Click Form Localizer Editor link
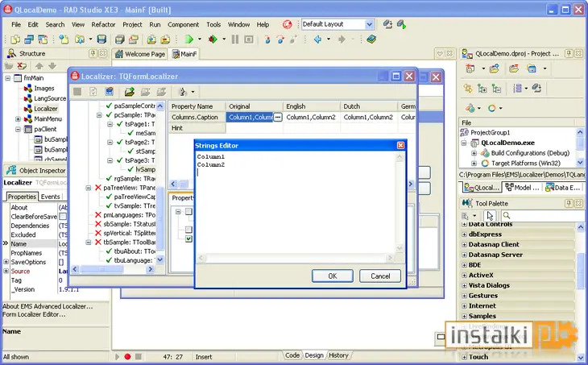588x365 pixels. [x=34, y=314]
